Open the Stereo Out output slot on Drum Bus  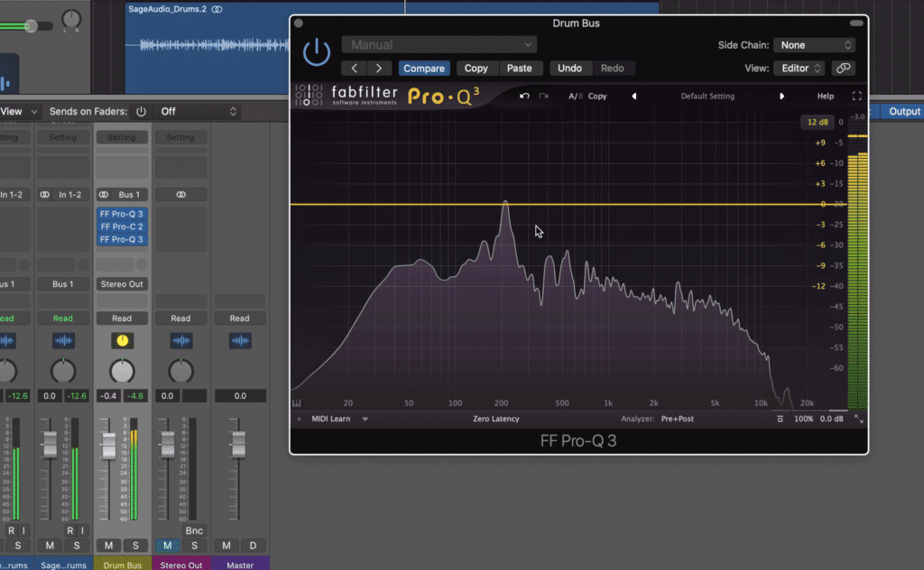122,284
